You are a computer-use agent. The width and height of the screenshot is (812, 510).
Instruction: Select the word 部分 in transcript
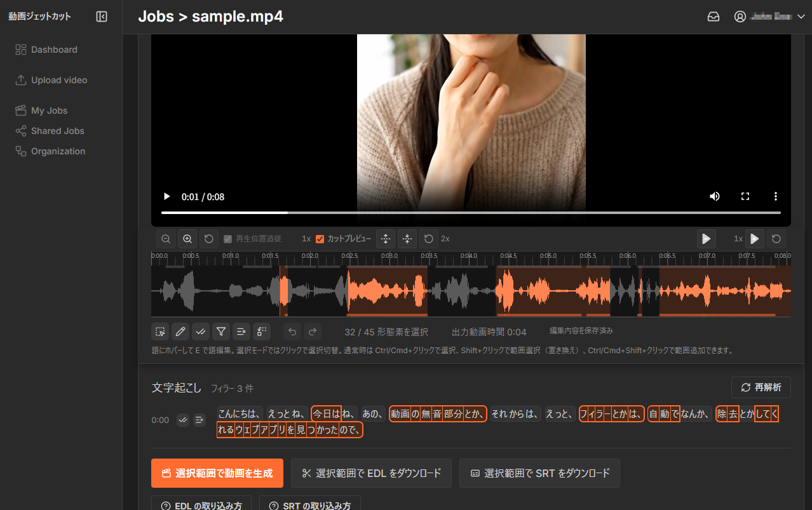pos(453,414)
